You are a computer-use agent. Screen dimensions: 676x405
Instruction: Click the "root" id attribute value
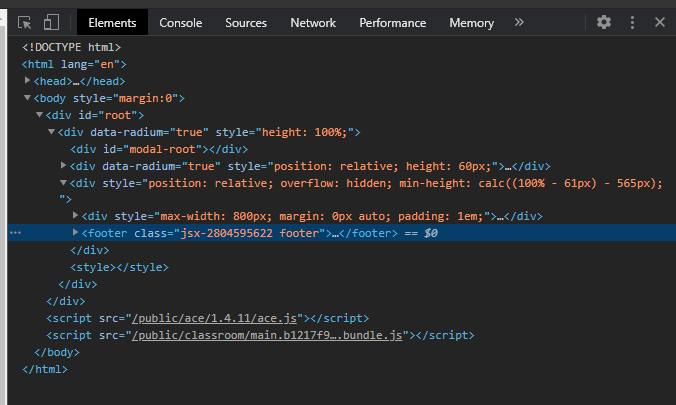click(x=118, y=115)
